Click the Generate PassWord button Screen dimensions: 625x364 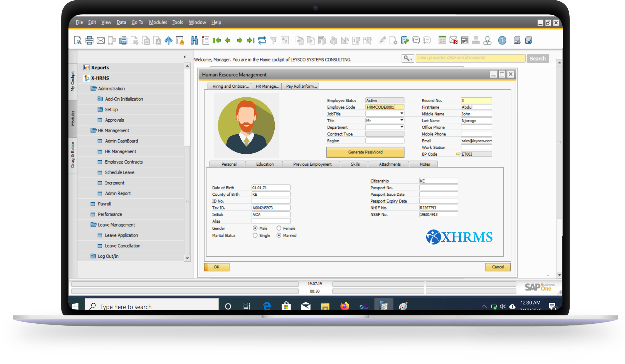(365, 152)
